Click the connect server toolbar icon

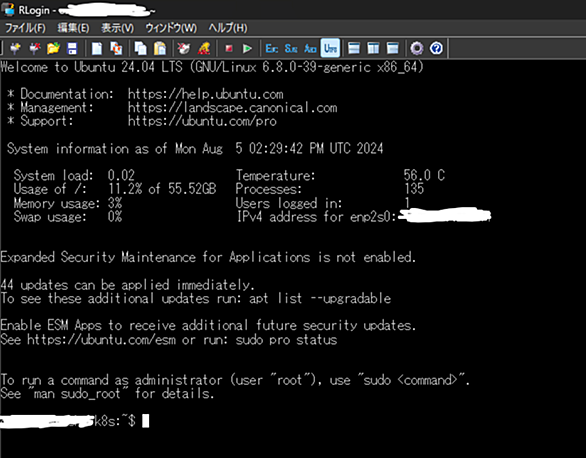coord(15,48)
